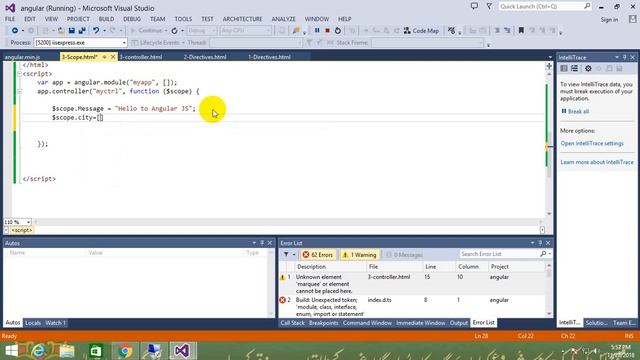Click the account avatar icon
640x360 pixels.
(632, 19)
